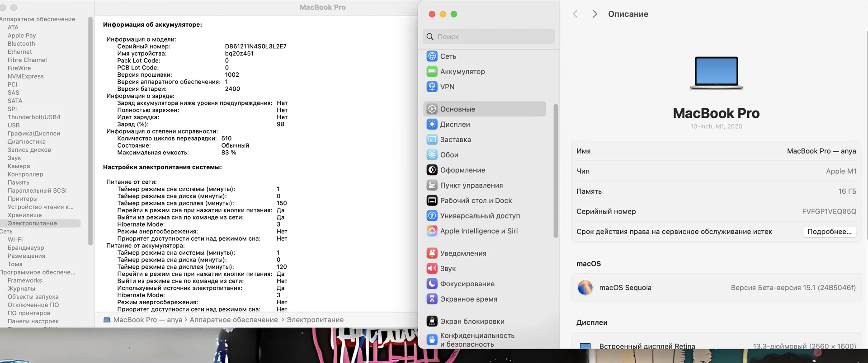
Task: Click the serial number FVFGP1VEQ05Q
Action: tap(829, 211)
